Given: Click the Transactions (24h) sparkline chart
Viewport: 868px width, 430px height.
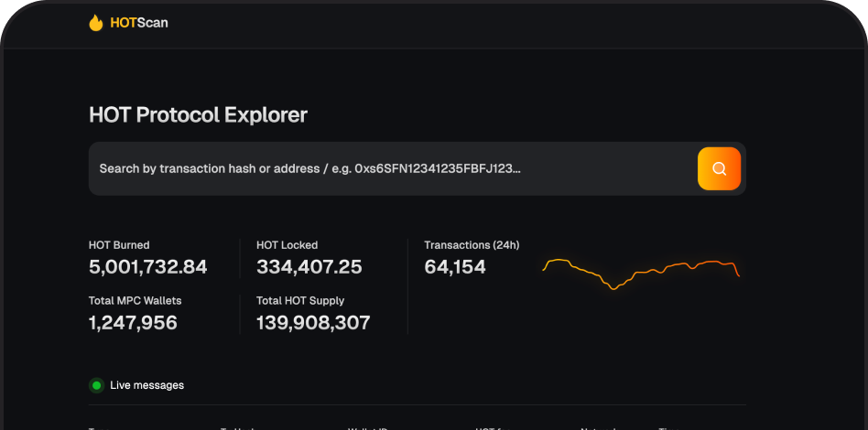Looking at the screenshot, I should [x=641, y=272].
